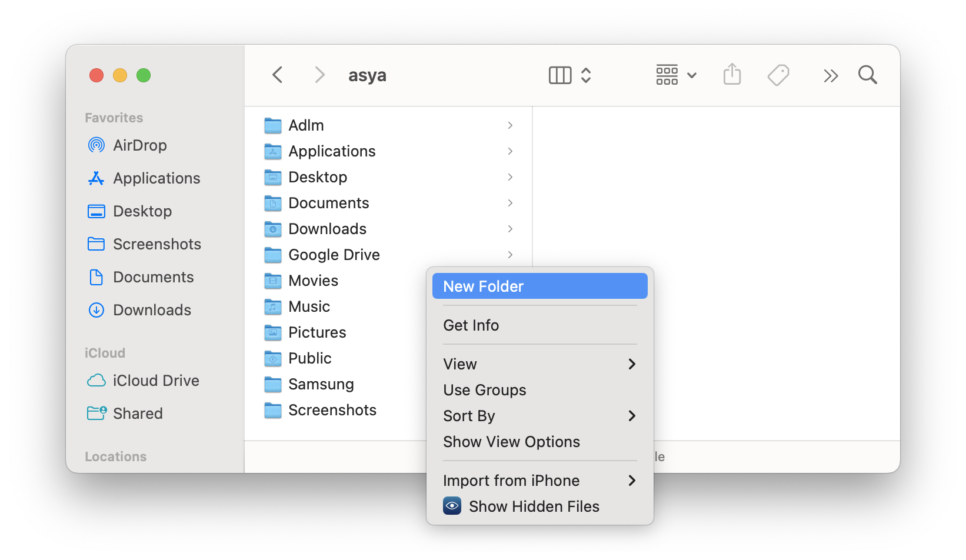The width and height of the screenshot is (966, 560).
Task: Show more toolbar items via double chevron
Action: (x=830, y=76)
